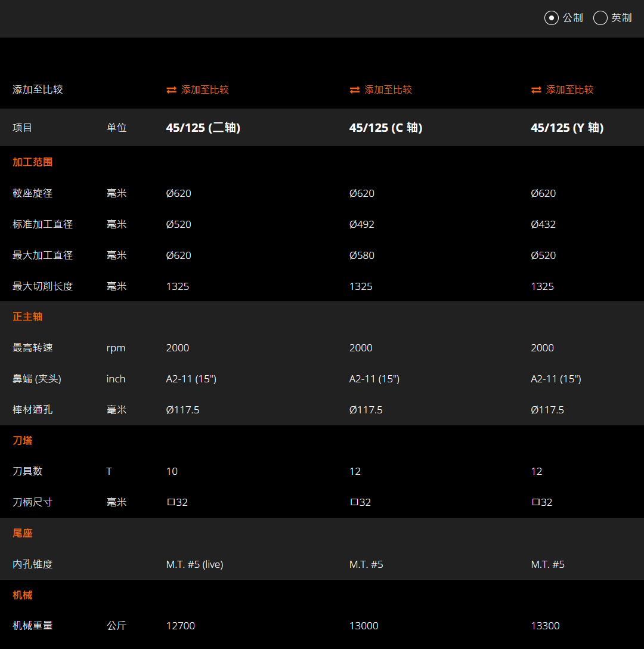Click compare arrows icon for 45/125 (二轴)
This screenshot has width=644, height=649.
(x=171, y=90)
